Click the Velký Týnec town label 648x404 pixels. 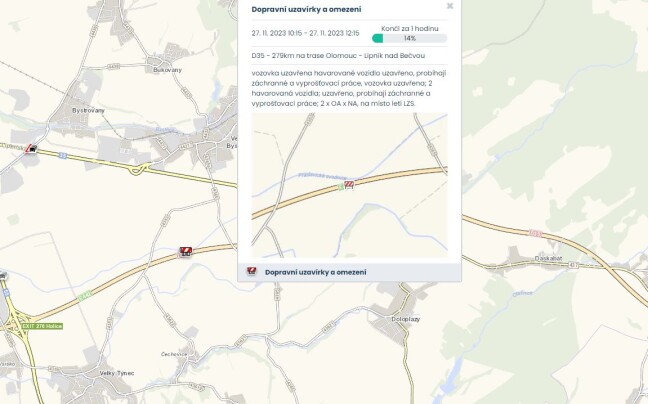[x=117, y=373]
